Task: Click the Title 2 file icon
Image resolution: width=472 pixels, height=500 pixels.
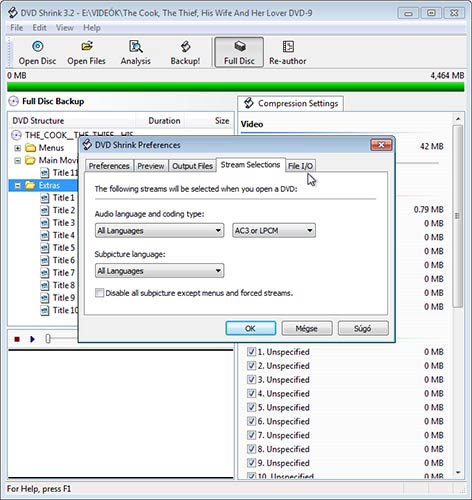Action: (x=45, y=211)
